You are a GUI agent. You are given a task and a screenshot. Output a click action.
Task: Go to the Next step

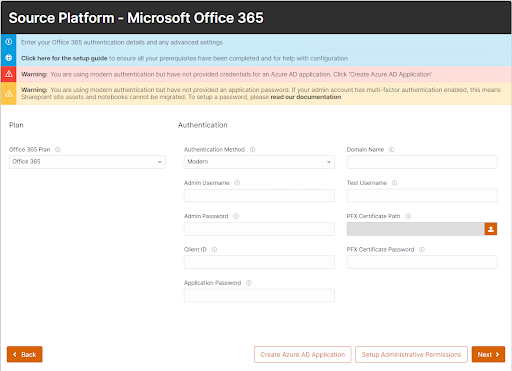(488, 354)
